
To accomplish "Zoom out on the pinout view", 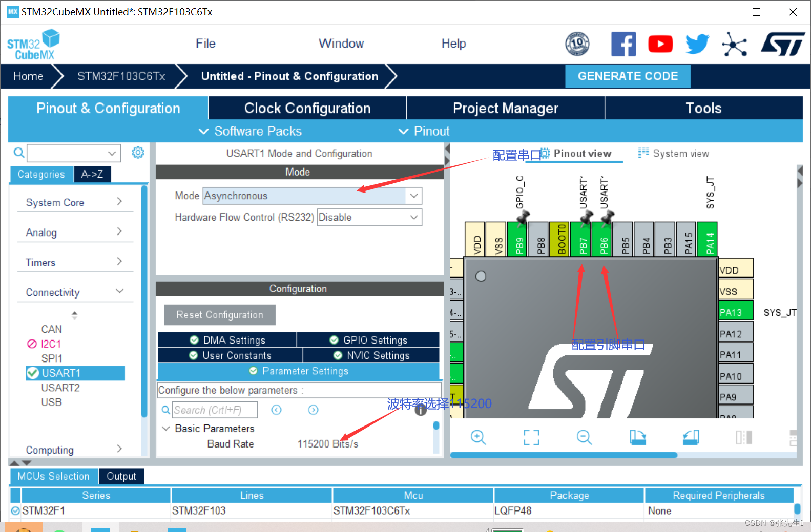I will coord(584,437).
